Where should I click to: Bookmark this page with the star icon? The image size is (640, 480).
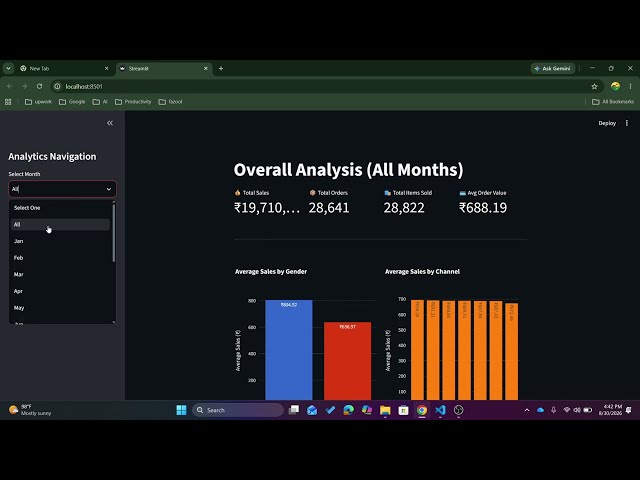(594, 87)
